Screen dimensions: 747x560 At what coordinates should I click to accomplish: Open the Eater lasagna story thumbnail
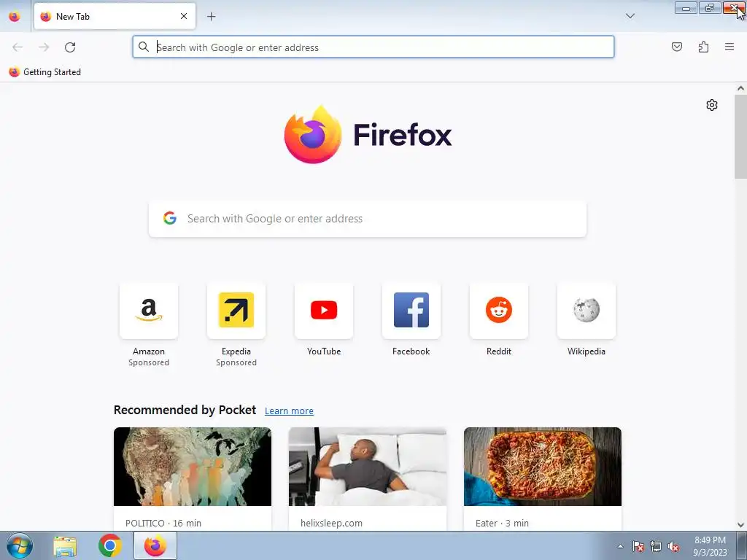(x=543, y=467)
